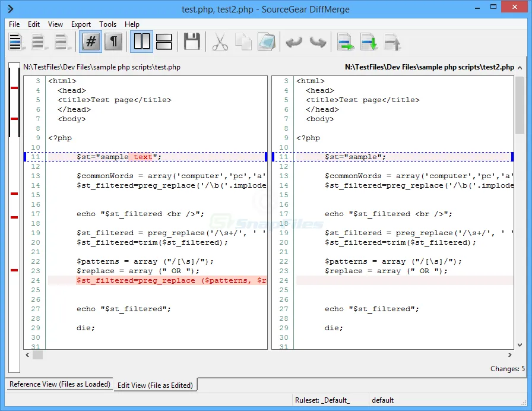Viewport: 532px width, 411px height.
Task: Select the Show All display mode icon
Action: (x=15, y=42)
